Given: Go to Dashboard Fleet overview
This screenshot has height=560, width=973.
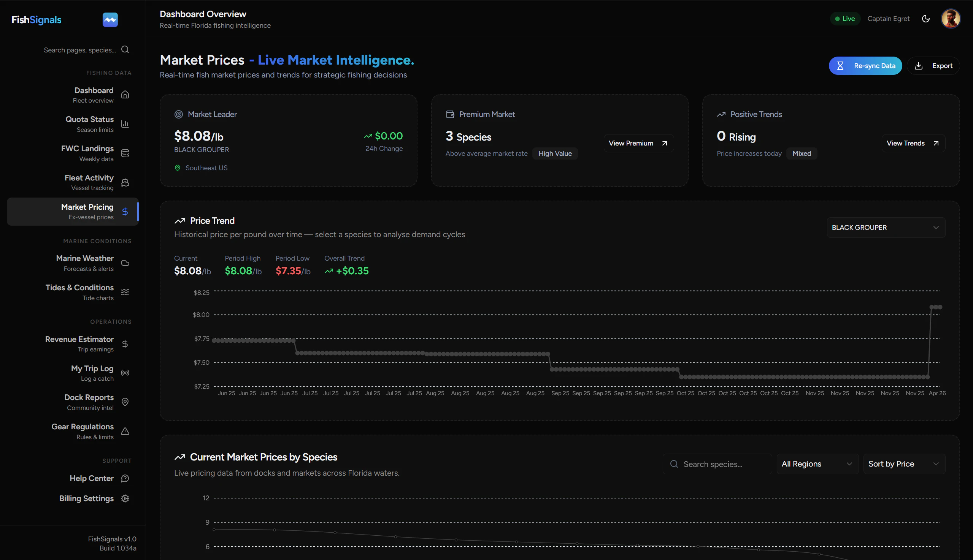Looking at the screenshot, I should pyautogui.click(x=73, y=95).
